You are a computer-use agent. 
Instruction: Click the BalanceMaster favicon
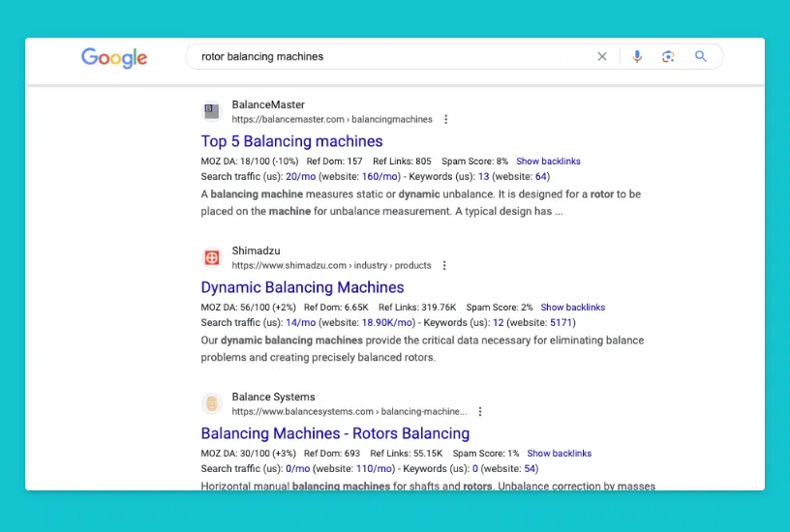tap(212, 111)
